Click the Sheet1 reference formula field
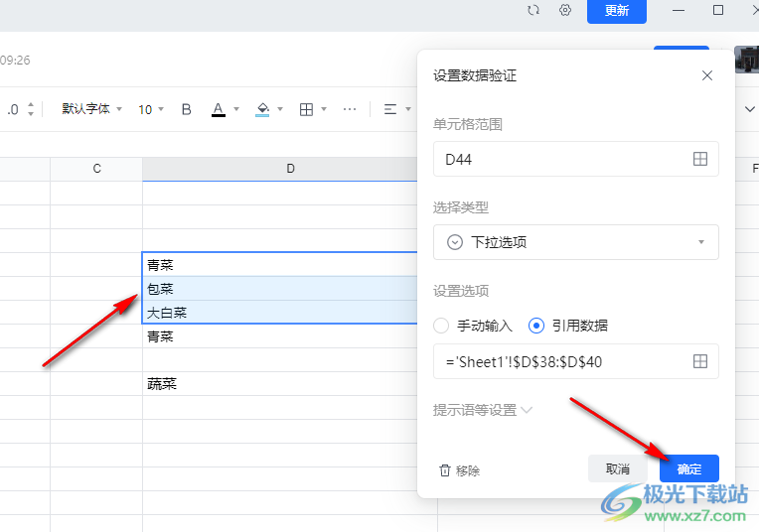 tap(576, 361)
